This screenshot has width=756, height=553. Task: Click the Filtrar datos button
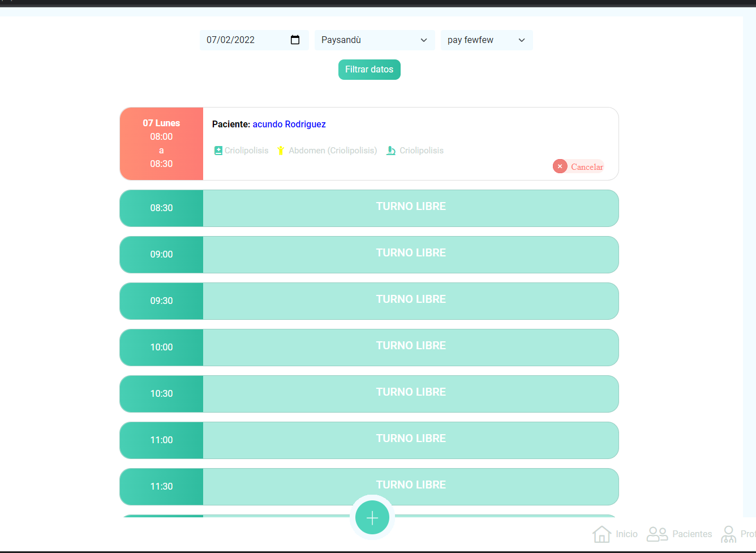[x=370, y=70]
